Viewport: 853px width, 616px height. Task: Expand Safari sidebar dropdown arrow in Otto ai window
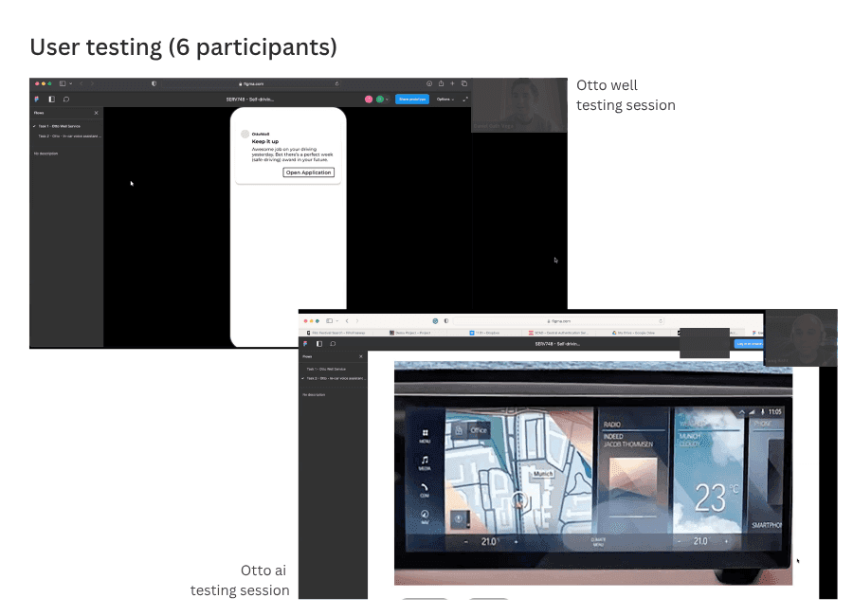coord(337,320)
